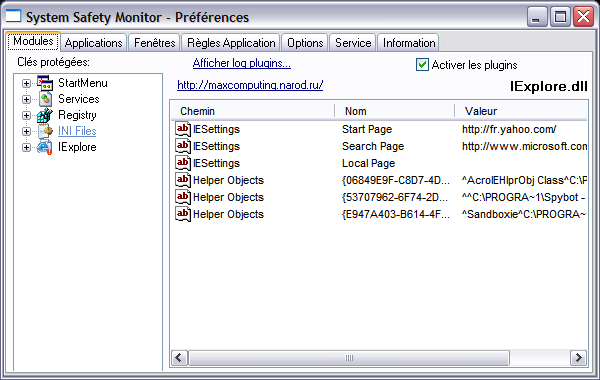Select the Registry module icon
The height and width of the screenshot is (380, 600).
pyautogui.click(x=45, y=115)
